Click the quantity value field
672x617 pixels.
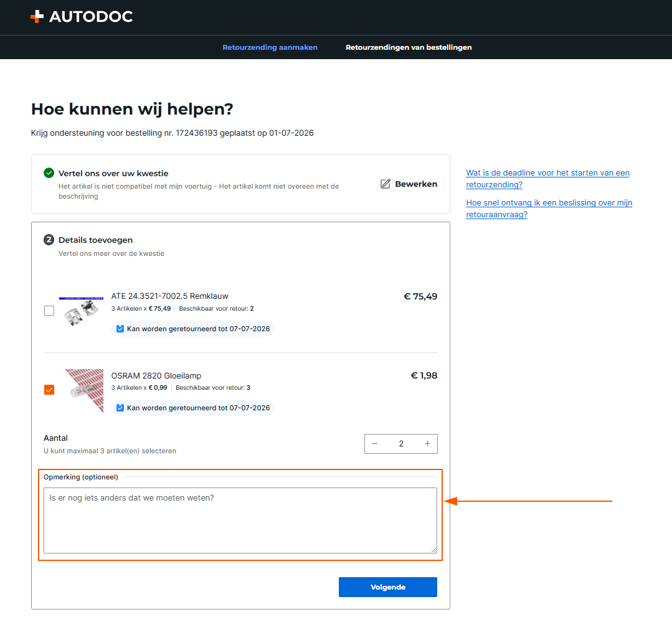401,443
